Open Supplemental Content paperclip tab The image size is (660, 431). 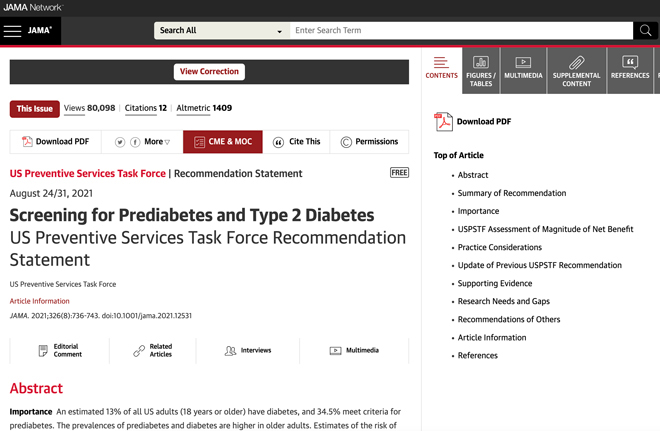pos(577,71)
